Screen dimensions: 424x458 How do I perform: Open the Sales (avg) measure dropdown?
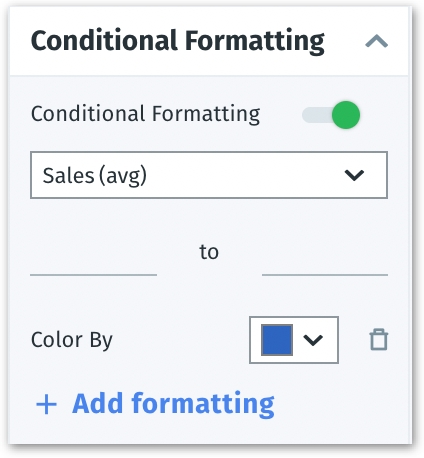[209, 175]
